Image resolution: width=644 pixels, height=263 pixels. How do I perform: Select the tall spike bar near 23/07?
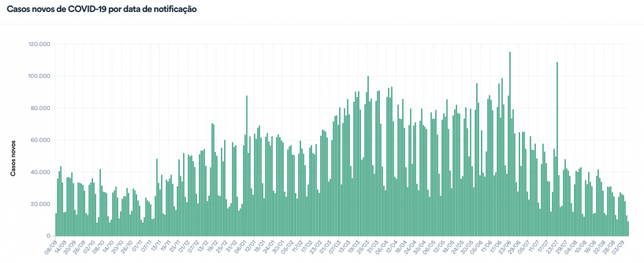(x=557, y=151)
